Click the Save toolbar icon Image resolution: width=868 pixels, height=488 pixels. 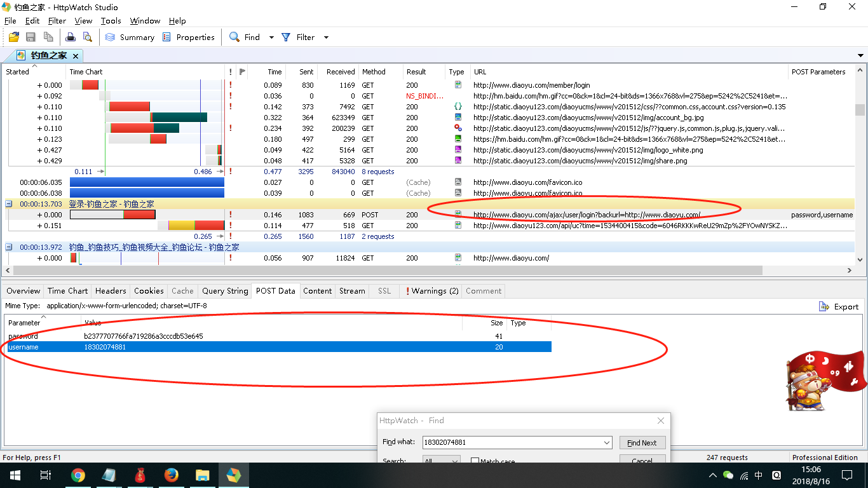pos(31,37)
